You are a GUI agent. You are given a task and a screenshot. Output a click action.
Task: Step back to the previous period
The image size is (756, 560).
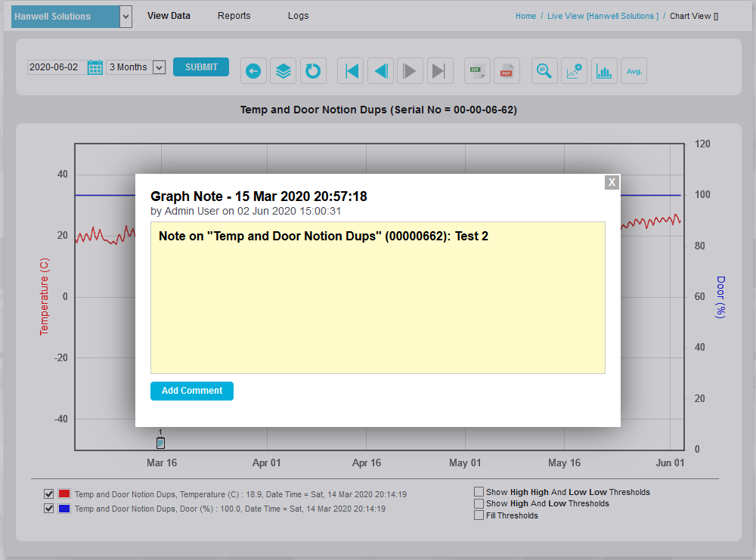point(380,71)
